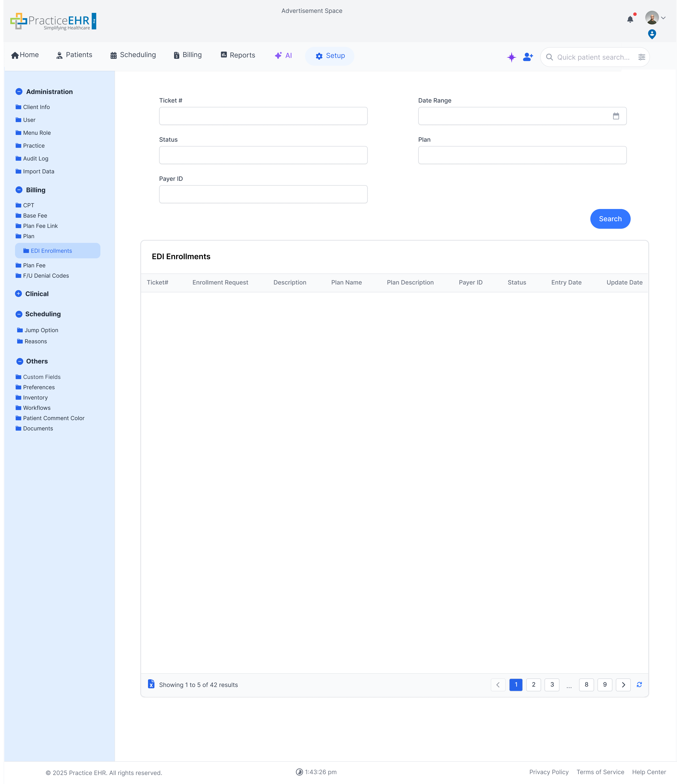Open the Setup tab
The width and height of the screenshot is (677, 784).
[329, 56]
